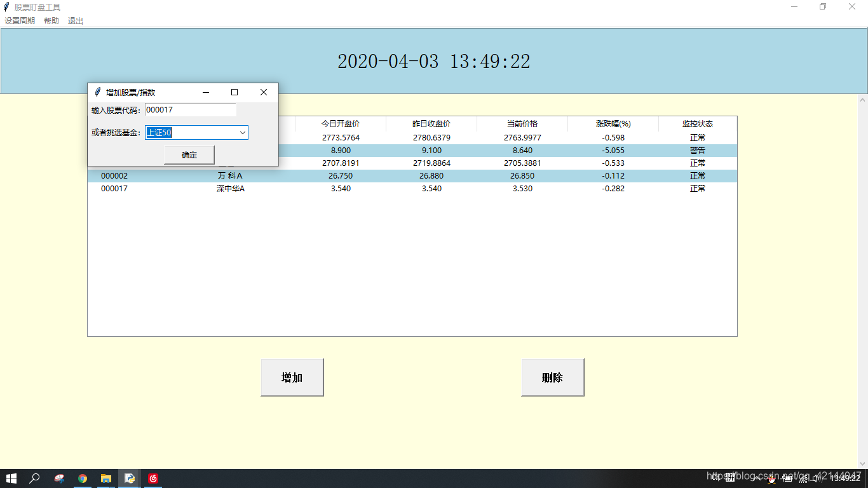Select the opening price 2773.5764 cell
The image size is (868, 488).
[341, 138]
